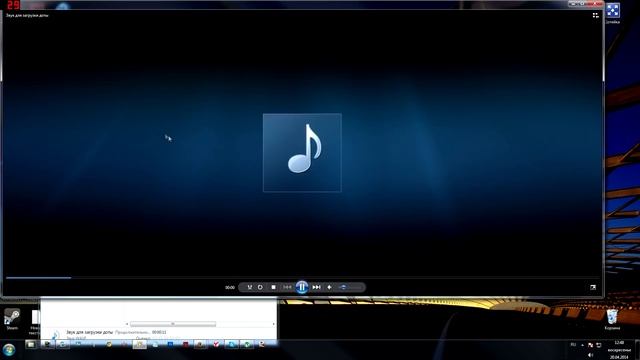Click the RU language indicator
The image size is (640, 360).
coord(573,345)
